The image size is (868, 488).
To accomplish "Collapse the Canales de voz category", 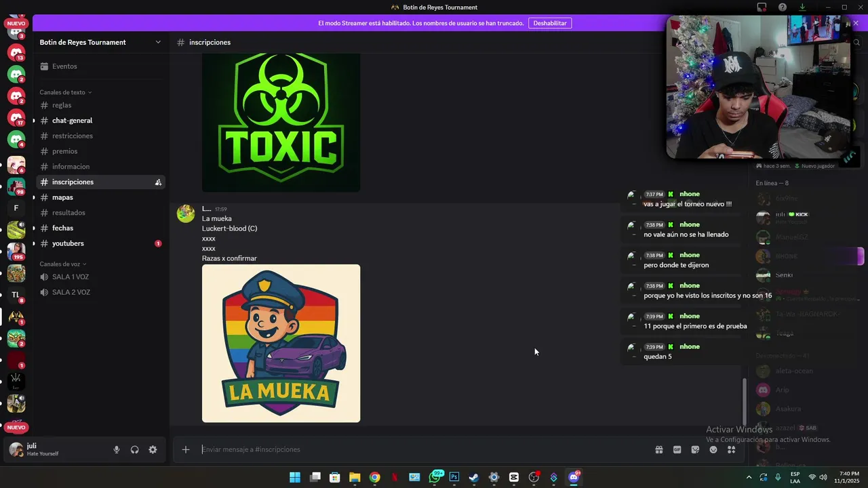I will click(62, 264).
